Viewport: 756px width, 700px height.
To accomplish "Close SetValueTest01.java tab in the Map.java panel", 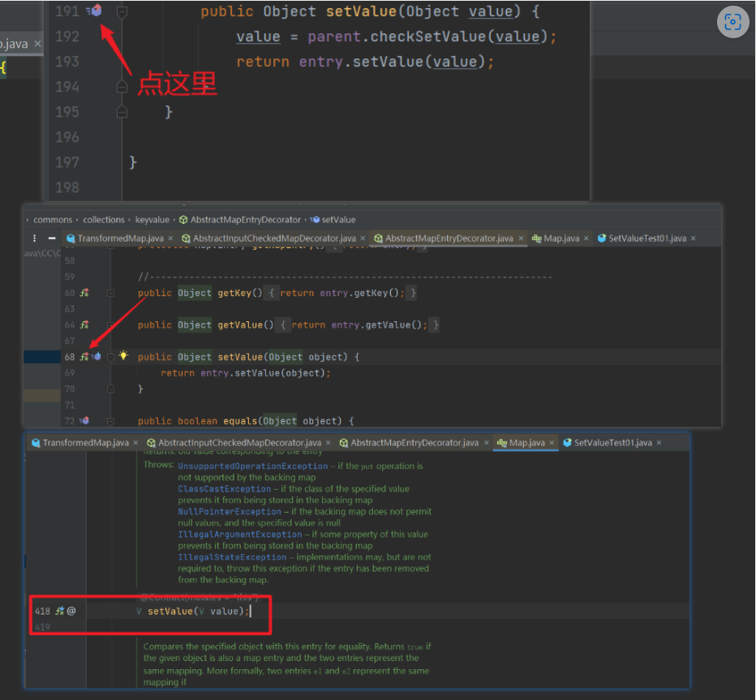I will 659,443.
